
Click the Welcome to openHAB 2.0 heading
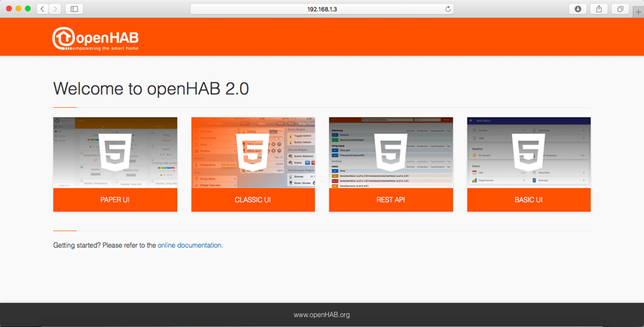click(151, 89)
